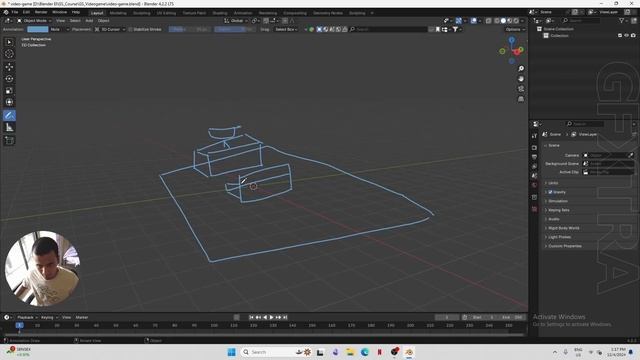Switch to the Modeling workspace tab
This screenshot has height=360, width=640.
[x=118, y=13]
